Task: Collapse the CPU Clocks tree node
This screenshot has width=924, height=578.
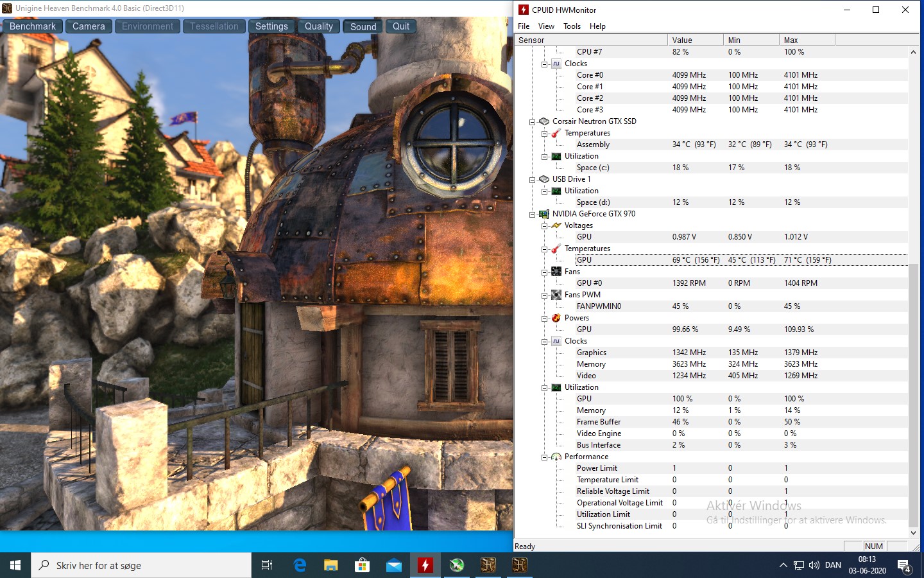Action: [544, 64]
